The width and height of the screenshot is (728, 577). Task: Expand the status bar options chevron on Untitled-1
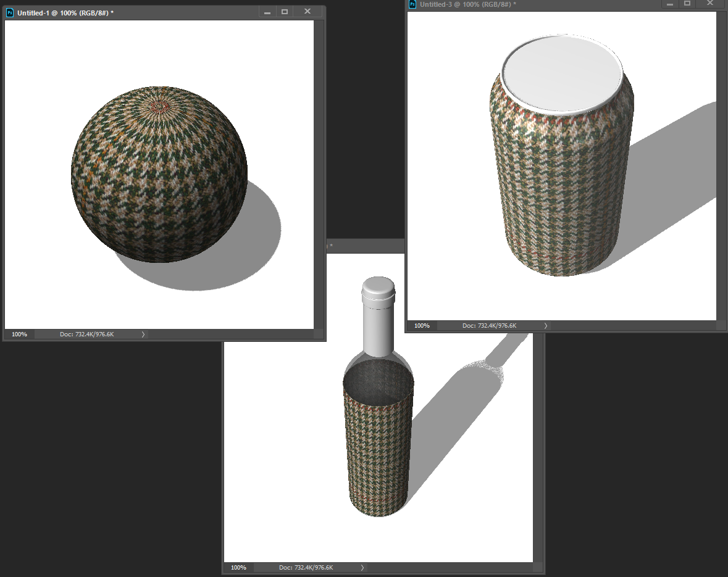143,334
